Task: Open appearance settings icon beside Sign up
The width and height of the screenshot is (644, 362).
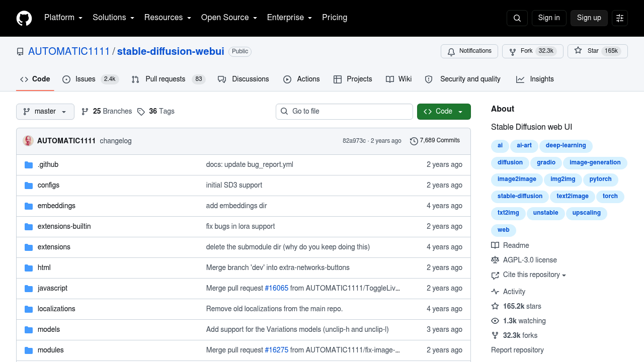Action: pyautogui.click(x=620, y=18)
